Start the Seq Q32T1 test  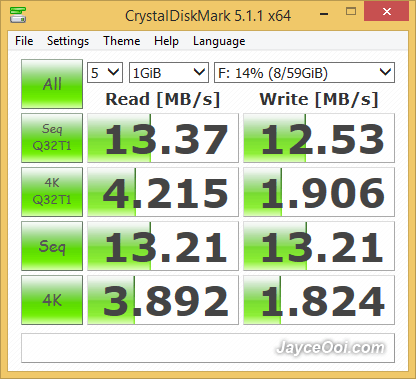pos(52,138)
